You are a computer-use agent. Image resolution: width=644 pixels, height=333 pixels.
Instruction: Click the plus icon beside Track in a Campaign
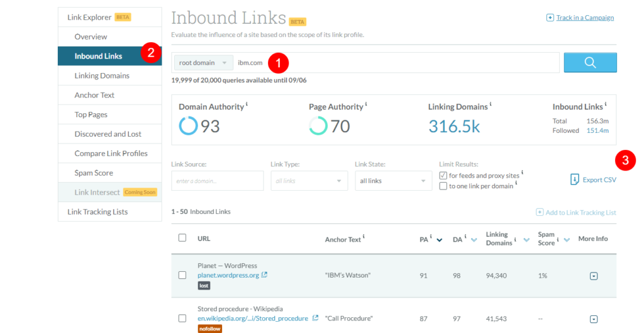pos(550,18)
